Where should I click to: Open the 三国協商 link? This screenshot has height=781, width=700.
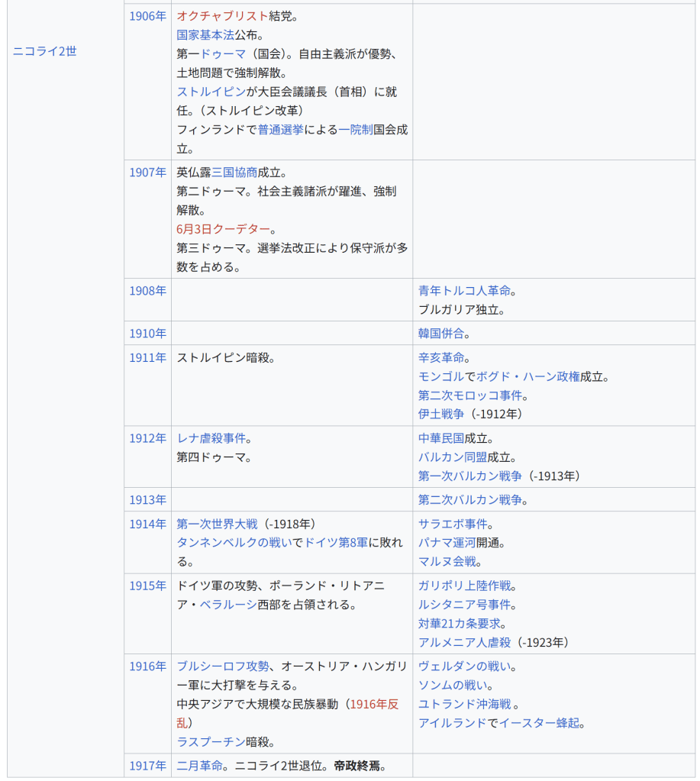coord(234,173)
